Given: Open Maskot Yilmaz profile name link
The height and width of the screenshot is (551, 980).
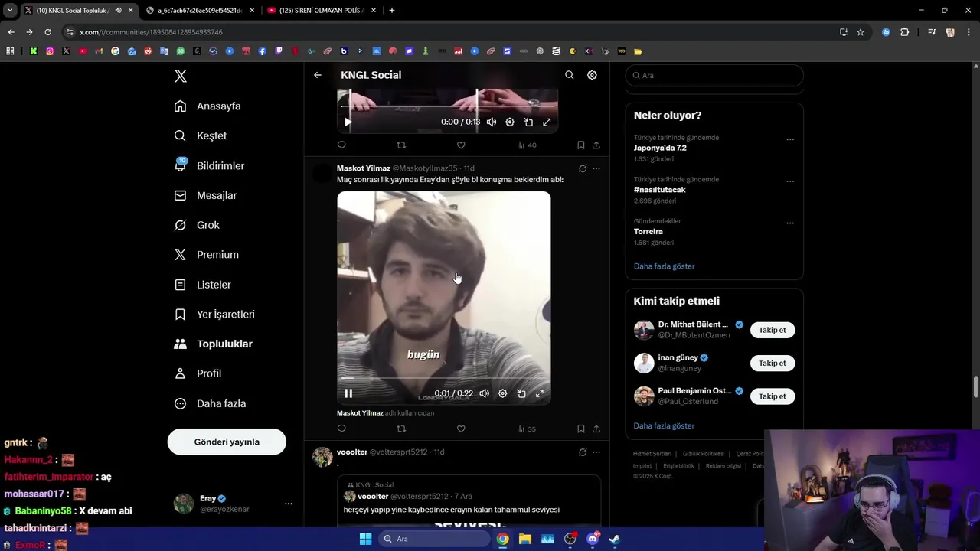Looking at the screenshot, I should click(364, 168).
